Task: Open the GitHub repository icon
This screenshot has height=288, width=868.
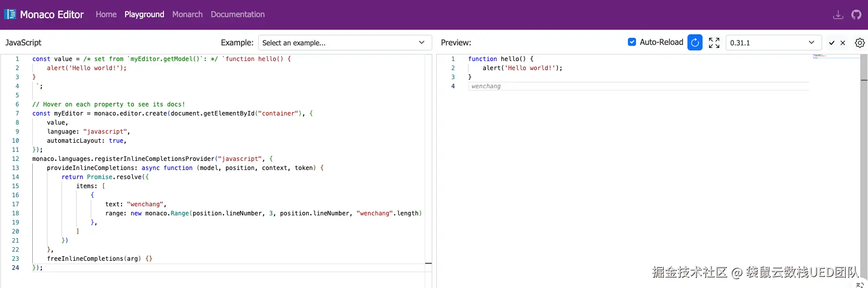Action: (x=856, y=15)
